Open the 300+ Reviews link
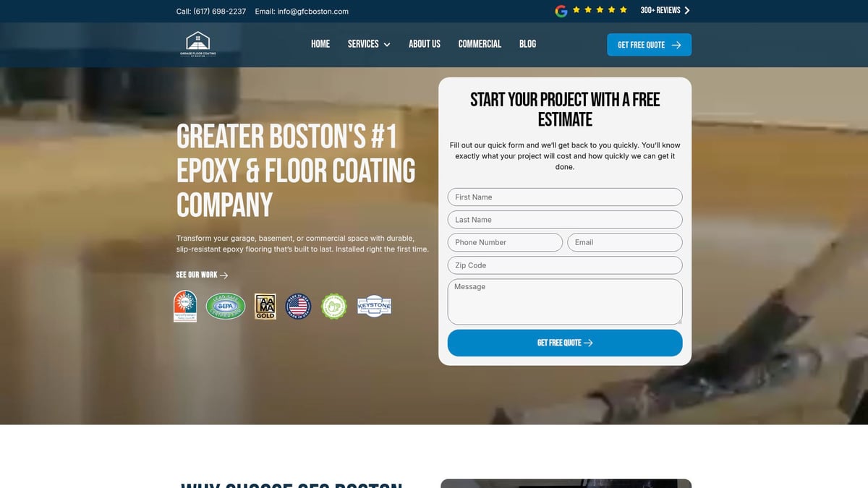868x488 pixels. click(x=660, y=11)
